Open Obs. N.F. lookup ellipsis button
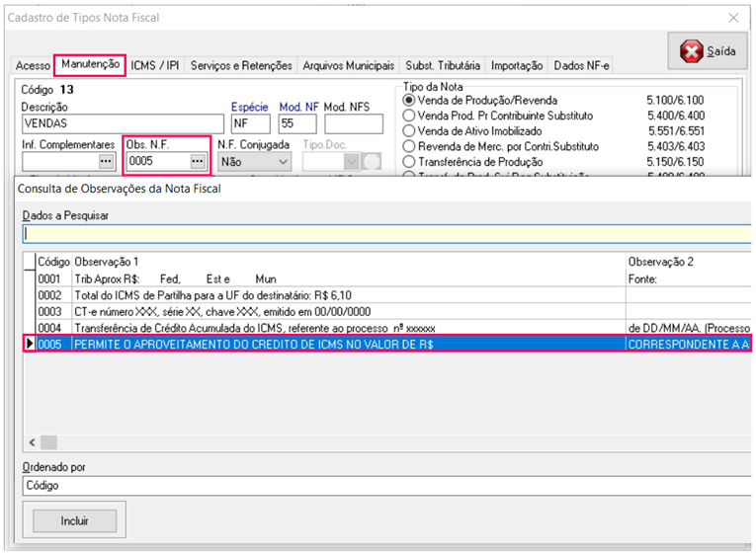 coord(197,161)
